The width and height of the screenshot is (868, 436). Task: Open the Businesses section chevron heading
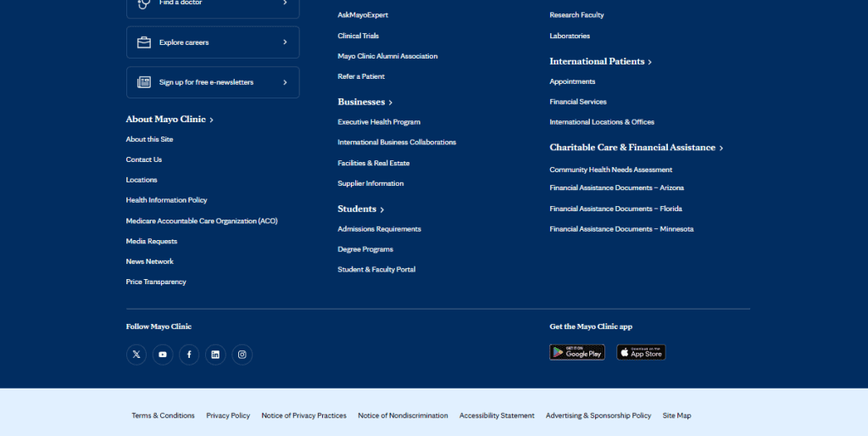(364, 102)
